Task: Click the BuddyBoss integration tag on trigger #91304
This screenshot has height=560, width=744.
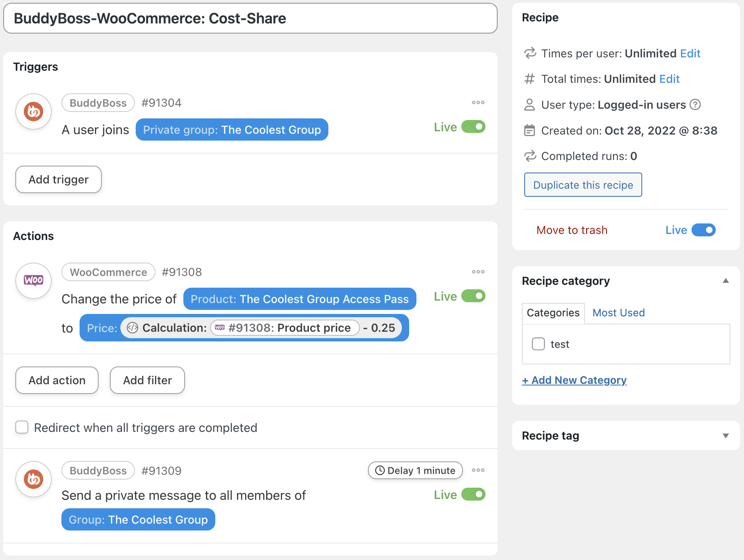Action: pos(98,103)
